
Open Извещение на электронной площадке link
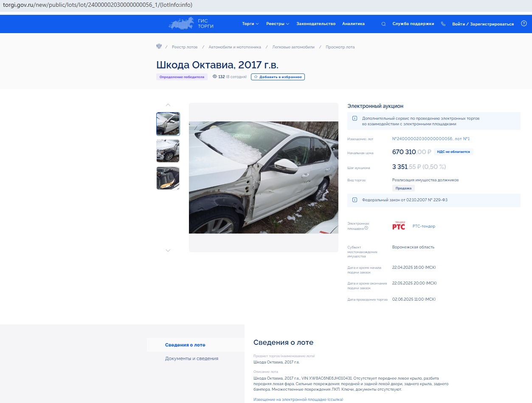[x=298, y=400]
